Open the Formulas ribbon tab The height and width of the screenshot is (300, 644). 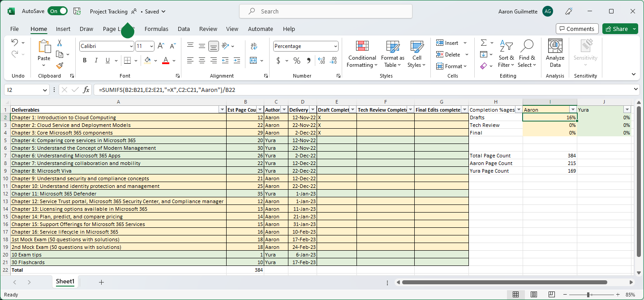pos(156,29)
